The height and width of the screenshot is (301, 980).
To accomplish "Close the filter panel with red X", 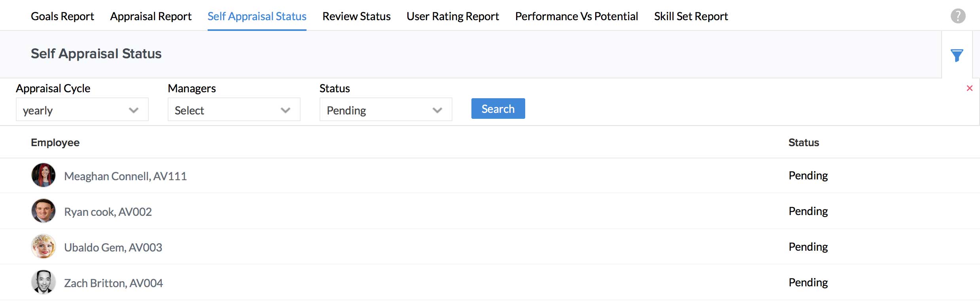I will coord(969,88).
